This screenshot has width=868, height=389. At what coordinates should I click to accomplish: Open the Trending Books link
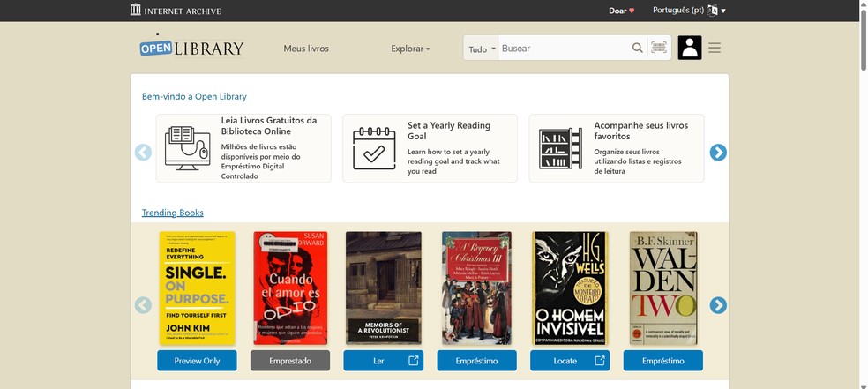pos(173,213)
